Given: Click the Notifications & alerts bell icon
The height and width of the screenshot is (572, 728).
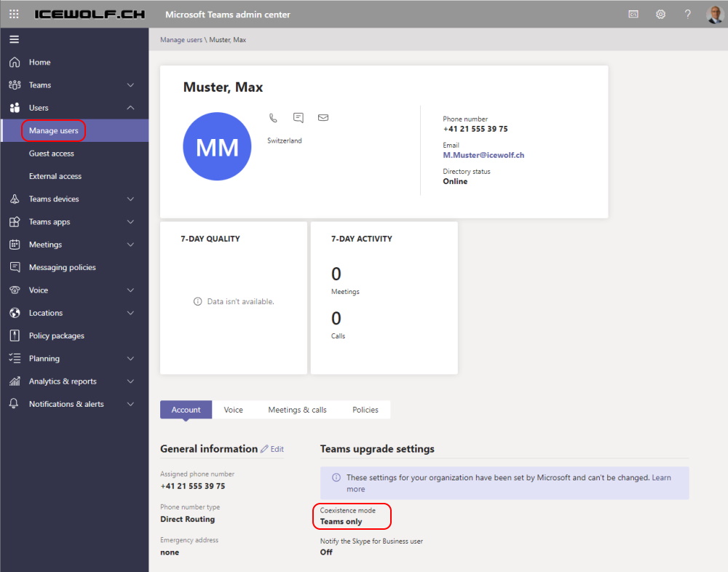Looking at the screenshot, I should click(14, 403).
